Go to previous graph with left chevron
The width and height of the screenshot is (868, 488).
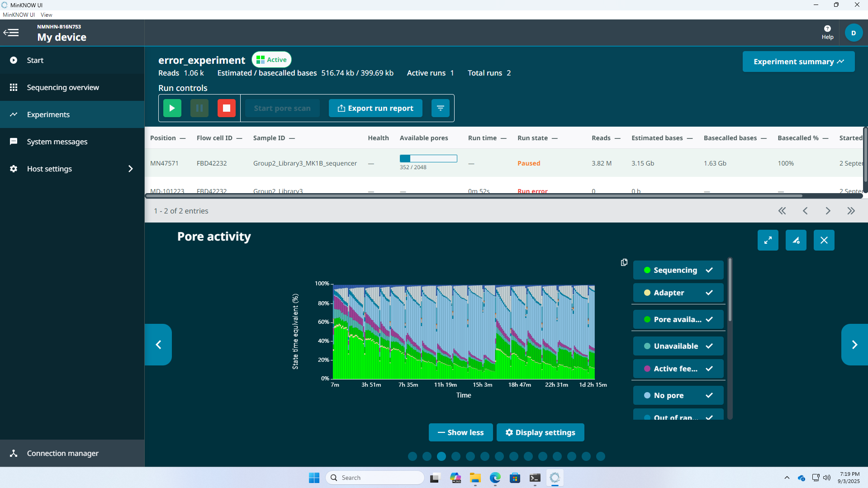pyautogui.click(x=158, y=345)
